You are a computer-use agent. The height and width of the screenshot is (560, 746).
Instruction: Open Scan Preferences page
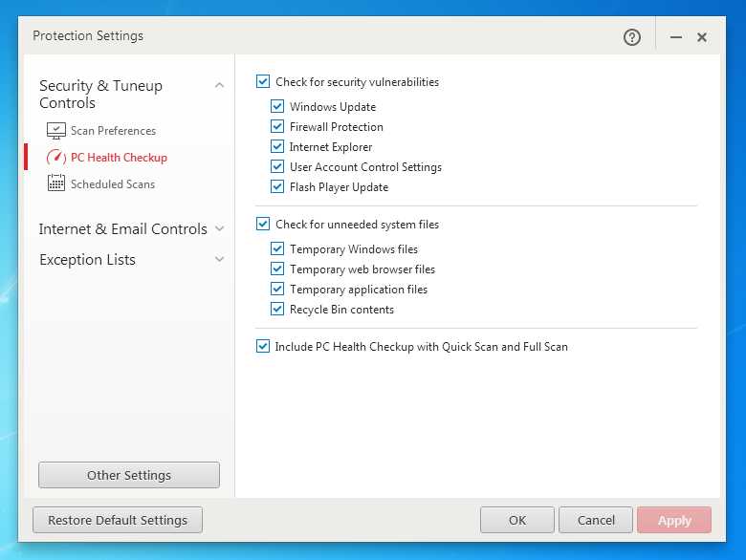click(113, 131)
